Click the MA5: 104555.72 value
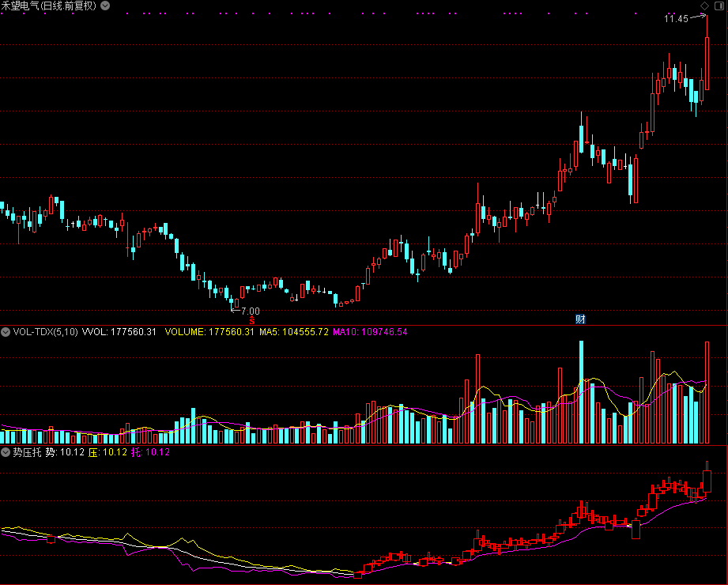Viewport: 728px width, 585px height. click(x=294, y=332)
